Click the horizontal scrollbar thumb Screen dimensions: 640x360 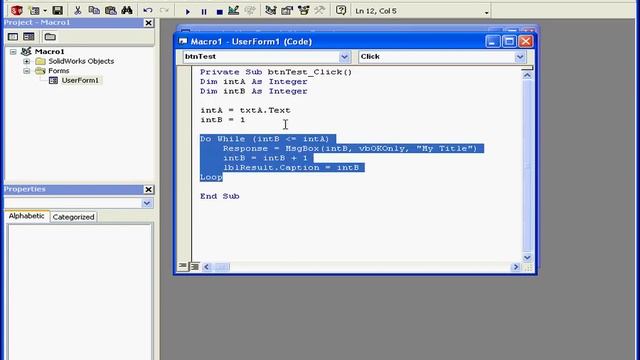[222, 267]
